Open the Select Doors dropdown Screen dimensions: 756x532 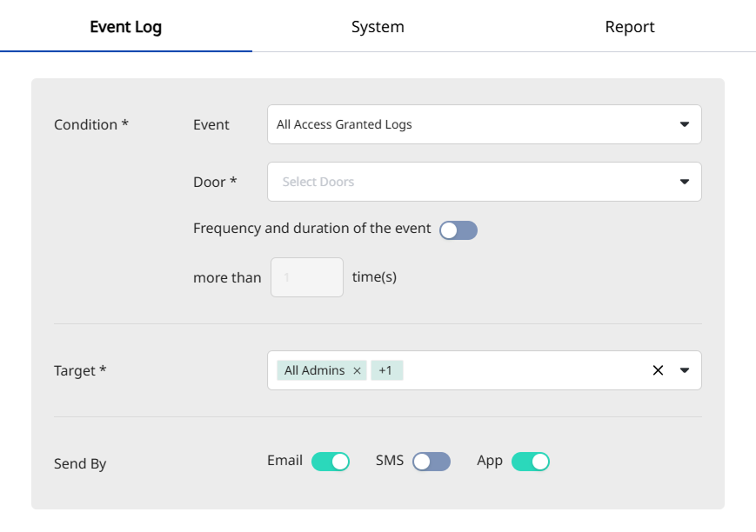point(470,182)
